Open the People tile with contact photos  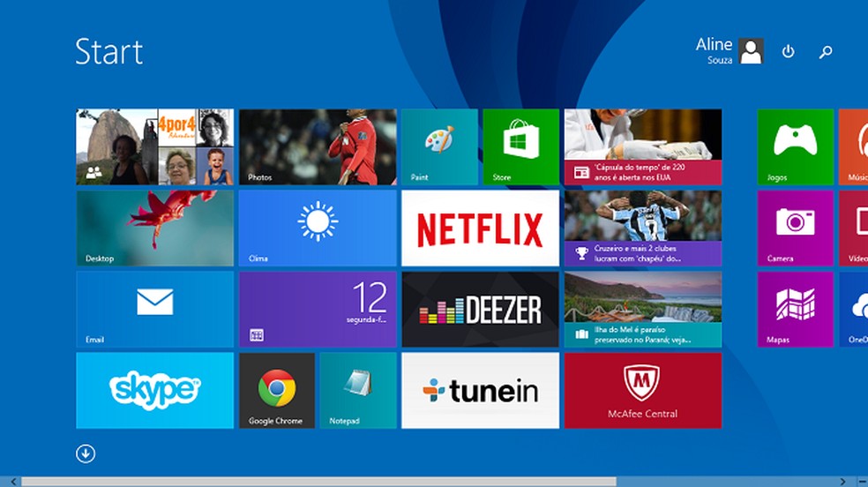(155, 146)
